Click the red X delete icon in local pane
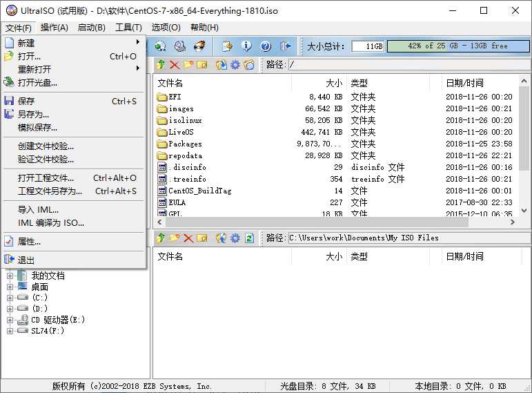532x393 pixels. click(x=188, y=238)
